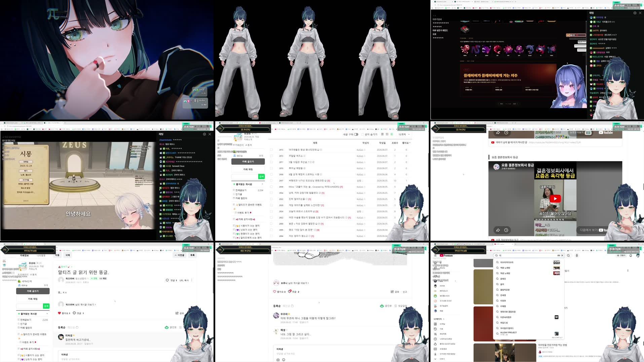Collapse 즐겨찾는 게시판 in the board list sidebar
The height and width of the screenshot is (362, 644).
[x=262, y=184]
